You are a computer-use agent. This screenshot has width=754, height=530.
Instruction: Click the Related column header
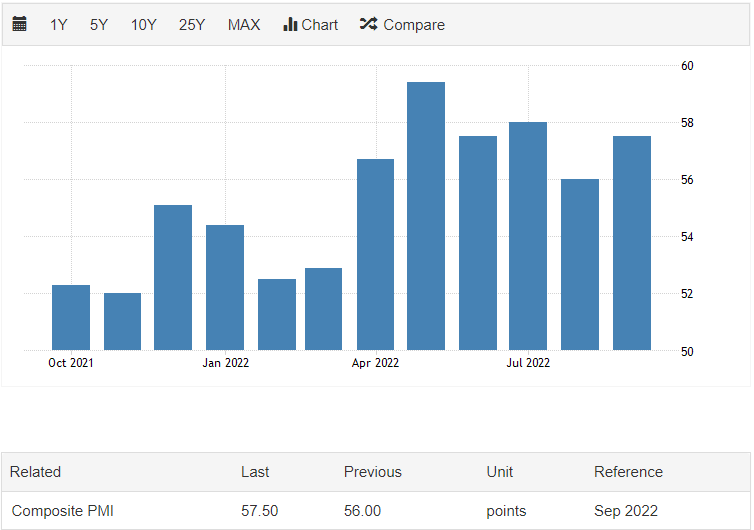pos(36,472)
